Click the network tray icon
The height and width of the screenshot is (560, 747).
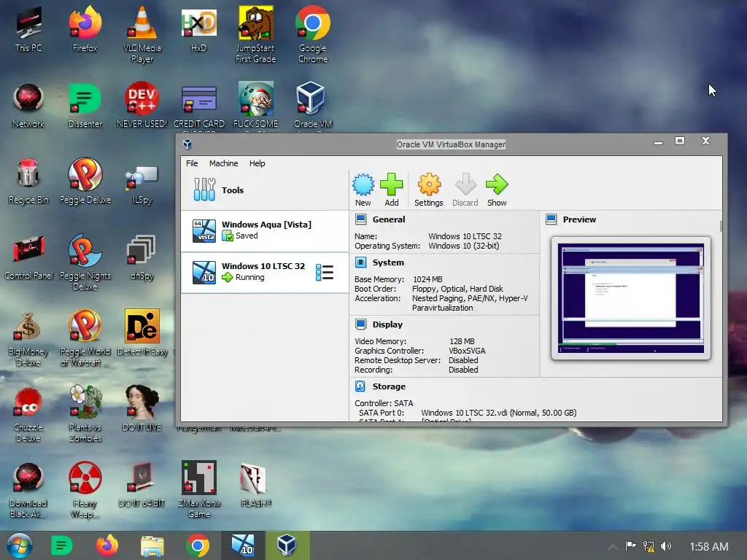[x=649, y=545]
